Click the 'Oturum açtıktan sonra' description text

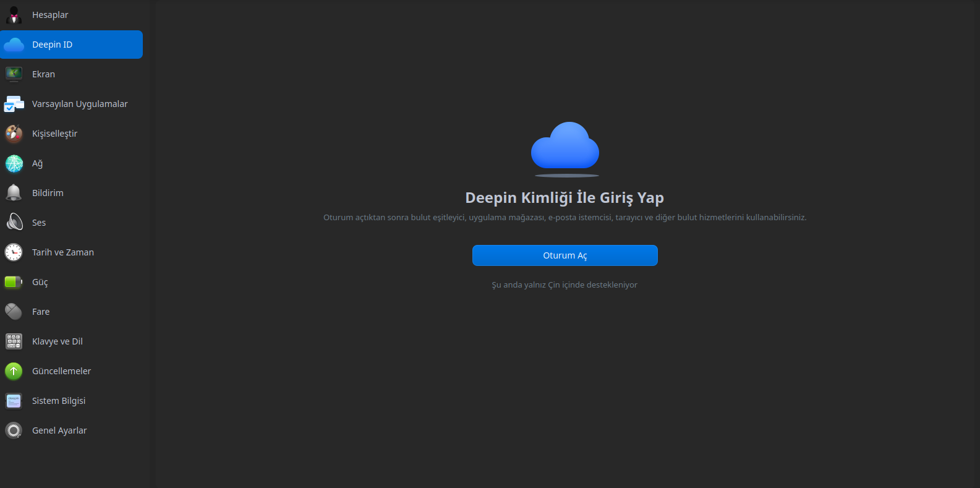(x=565, y=217)
